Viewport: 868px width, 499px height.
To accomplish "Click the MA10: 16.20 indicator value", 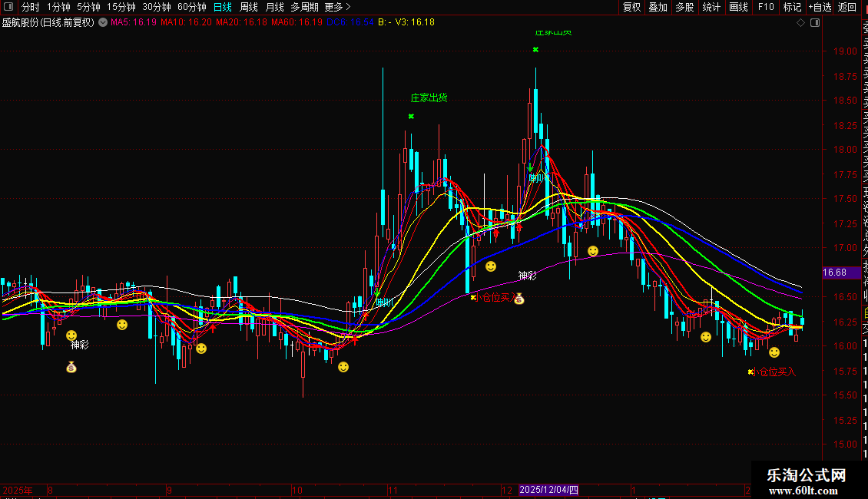I will [186, 22].
